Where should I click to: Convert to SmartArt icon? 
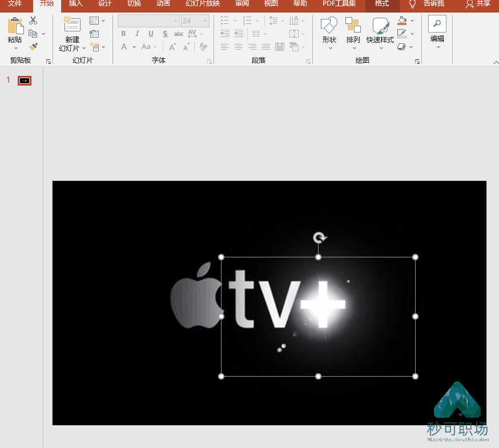(293, 47)
